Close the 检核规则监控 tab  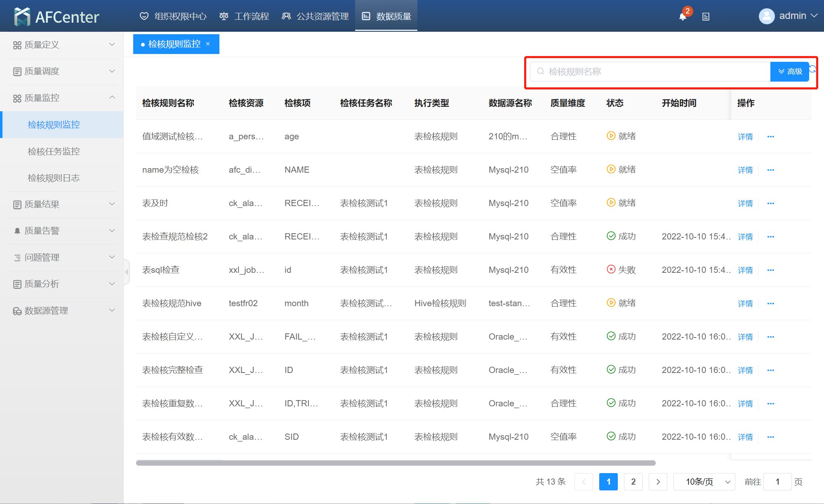pyautogui.click(x=208, y=44)
